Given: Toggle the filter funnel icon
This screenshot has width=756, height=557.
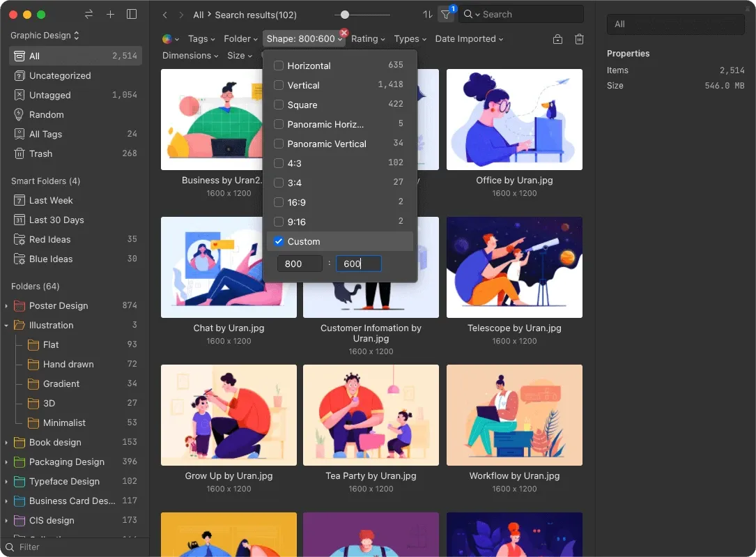Looking at the screenshot, I should pos(446,15).
